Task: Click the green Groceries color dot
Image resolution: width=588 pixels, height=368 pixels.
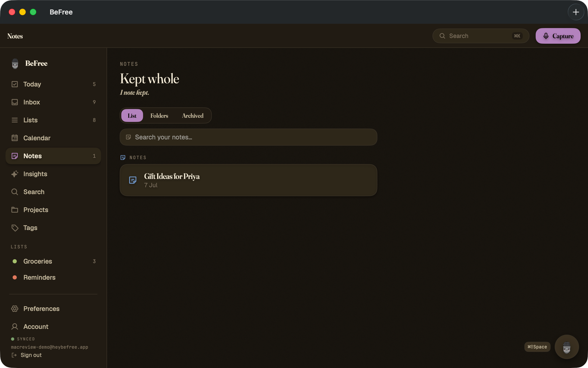Action: (14, 262)
